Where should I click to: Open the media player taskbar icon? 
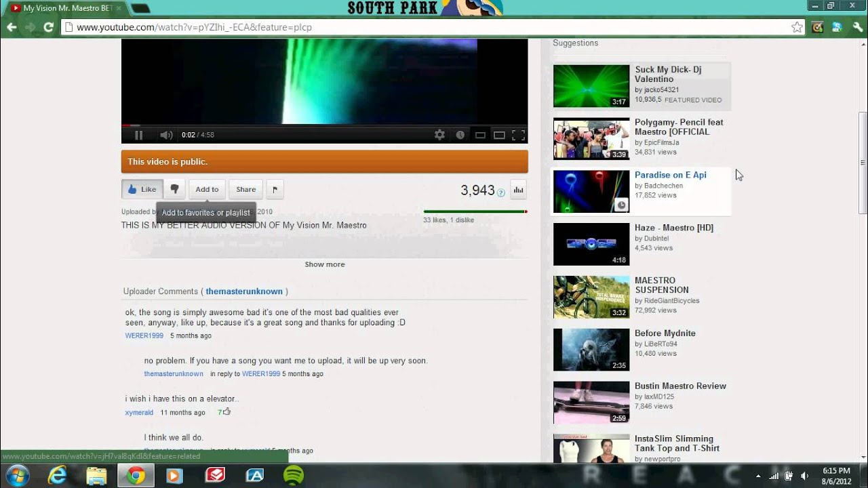174,476
